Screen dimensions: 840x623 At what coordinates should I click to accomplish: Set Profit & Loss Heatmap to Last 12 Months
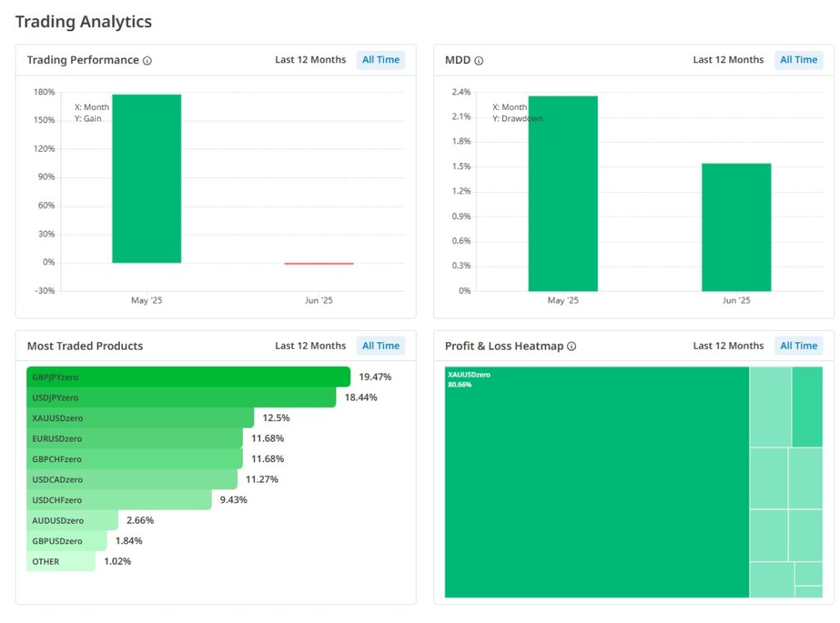tap(728, 346)
